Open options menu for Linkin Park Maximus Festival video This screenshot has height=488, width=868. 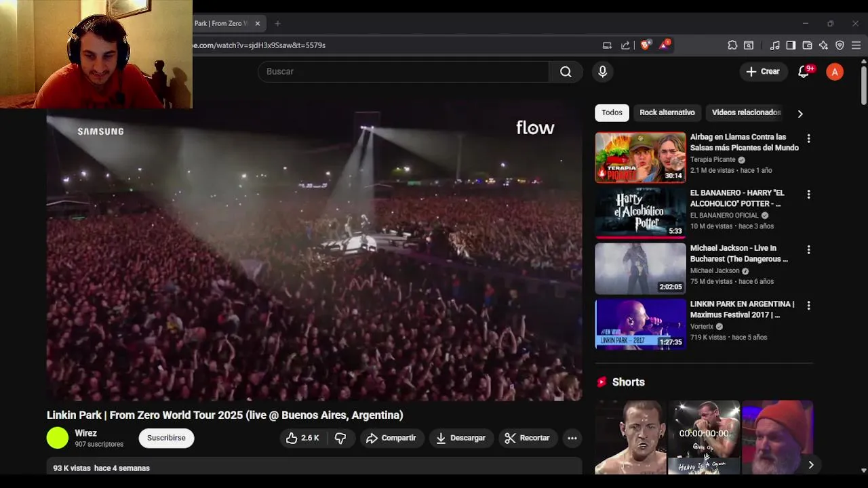pyautogui.click(x=808, y=306)
